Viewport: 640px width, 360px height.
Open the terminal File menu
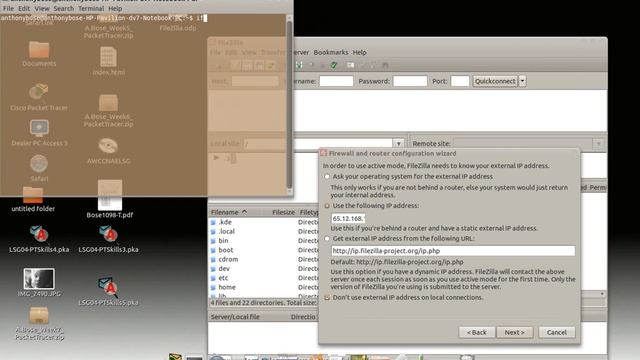pyautogui.click(x=8, y=8)
